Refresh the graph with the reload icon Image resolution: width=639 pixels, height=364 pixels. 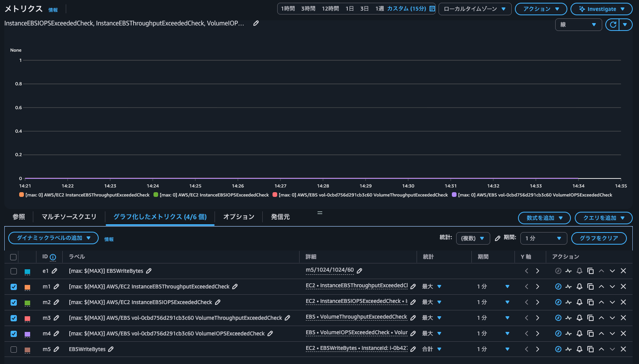click(613, 25)
